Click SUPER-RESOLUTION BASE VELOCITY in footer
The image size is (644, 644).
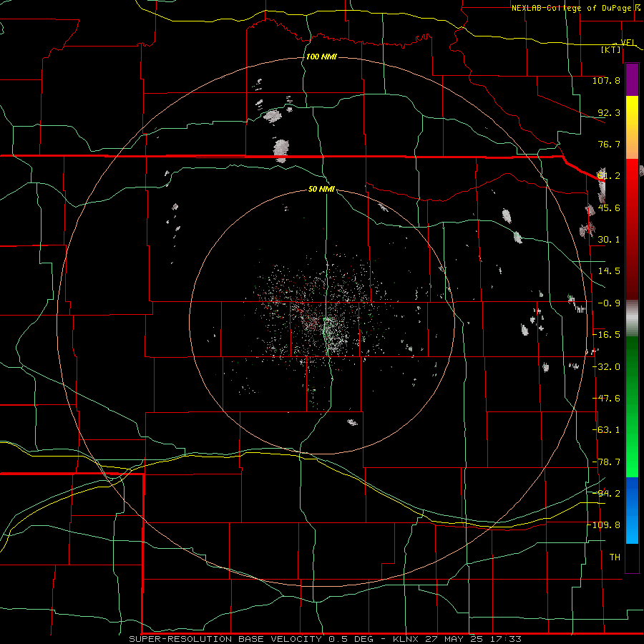pyautogui.click(x=225, y=639)
